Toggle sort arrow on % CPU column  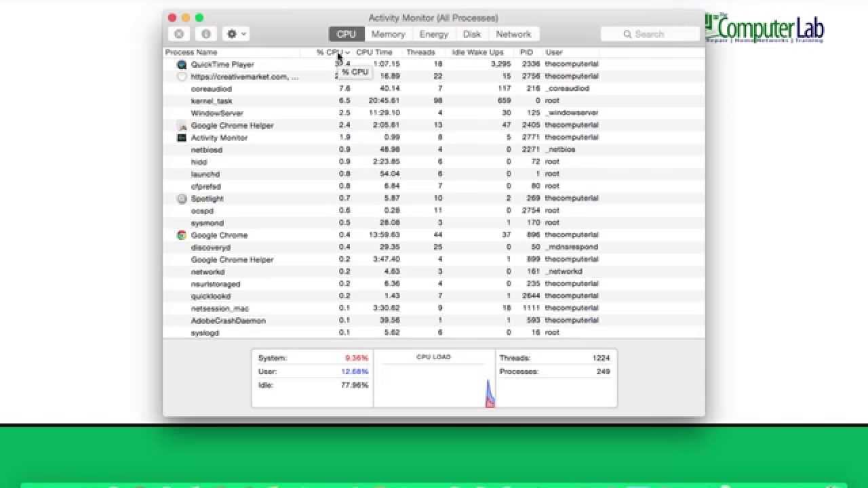(347, 52)
